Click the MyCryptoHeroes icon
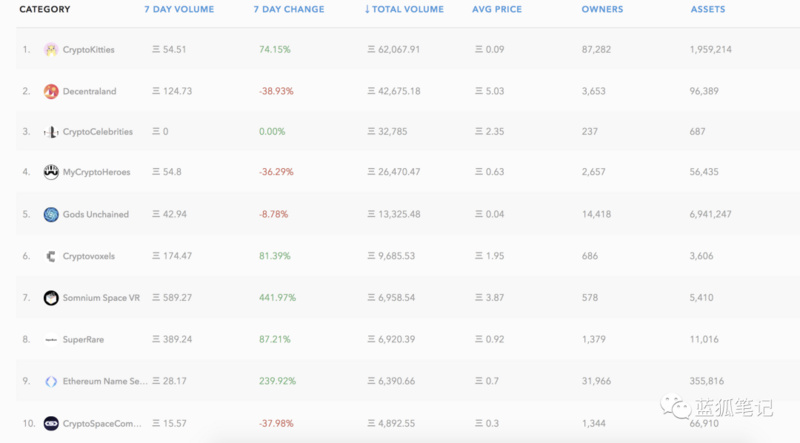The image size is (800, 443). click(x=51, y=173)
